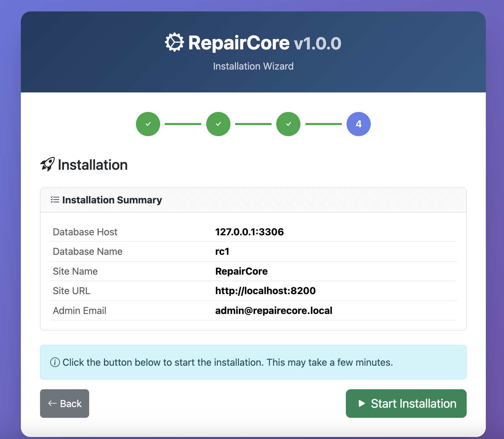504x439 pixels.
Task: Click the Site URL value http://localhost:8200
Action: click(265, 291)
